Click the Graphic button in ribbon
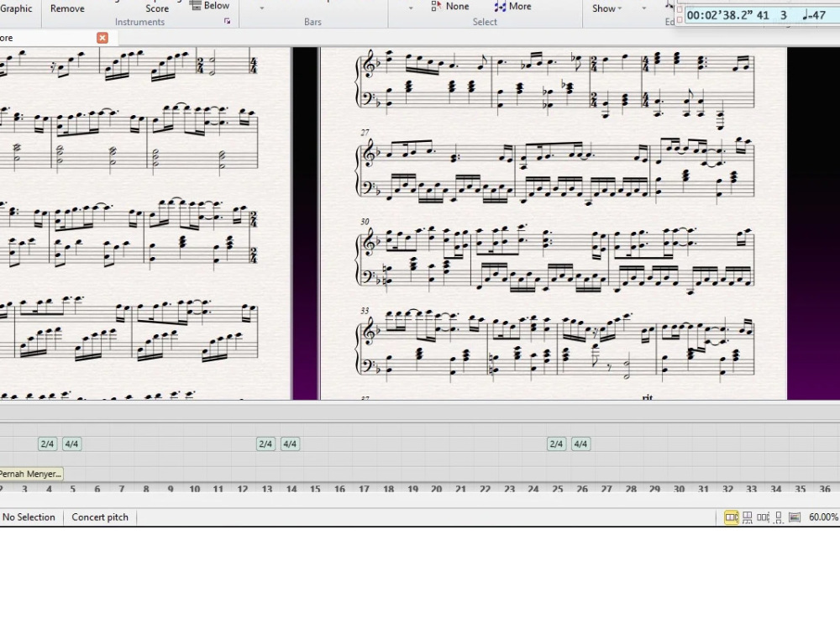 [16, 8]
